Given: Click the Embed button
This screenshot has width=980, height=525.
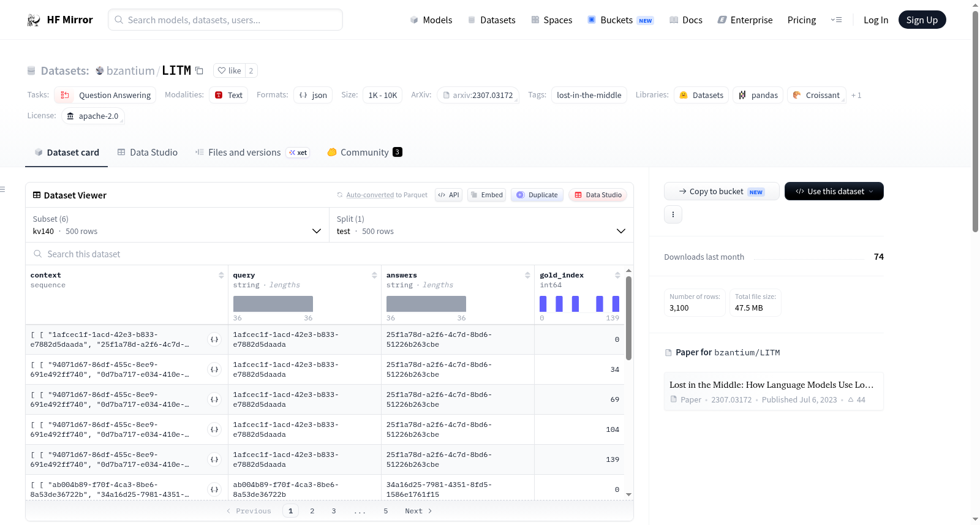Looking at the screenshot, I should [x=488, y=195].
